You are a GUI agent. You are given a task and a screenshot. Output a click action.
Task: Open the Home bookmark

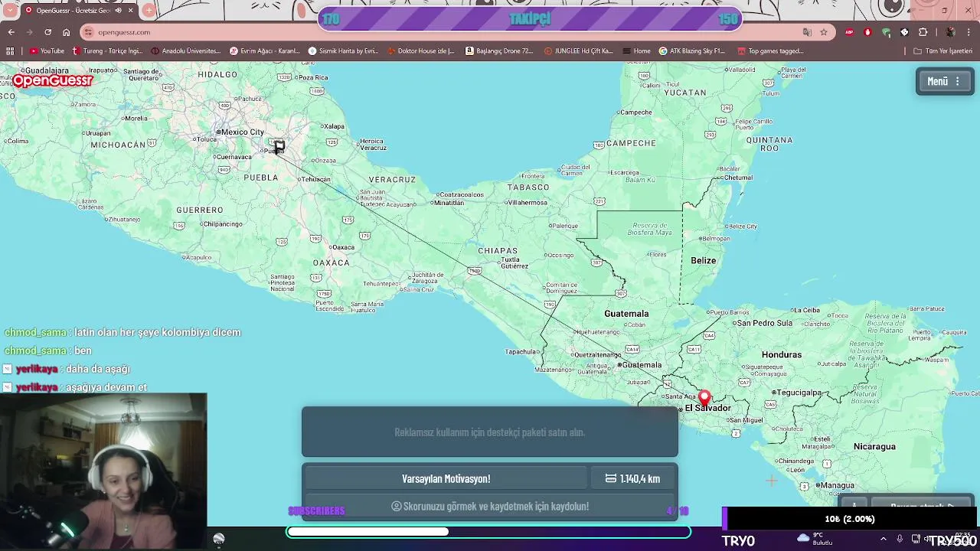point(636,51)
